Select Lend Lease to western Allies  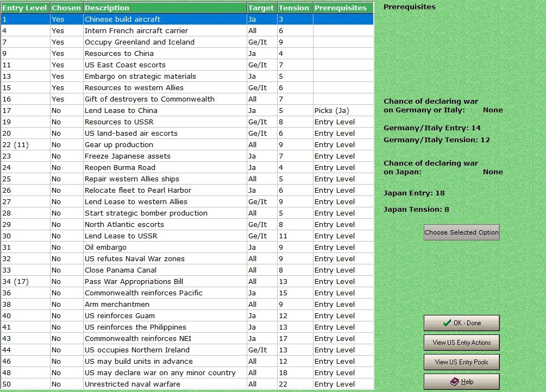pos(187,201)
